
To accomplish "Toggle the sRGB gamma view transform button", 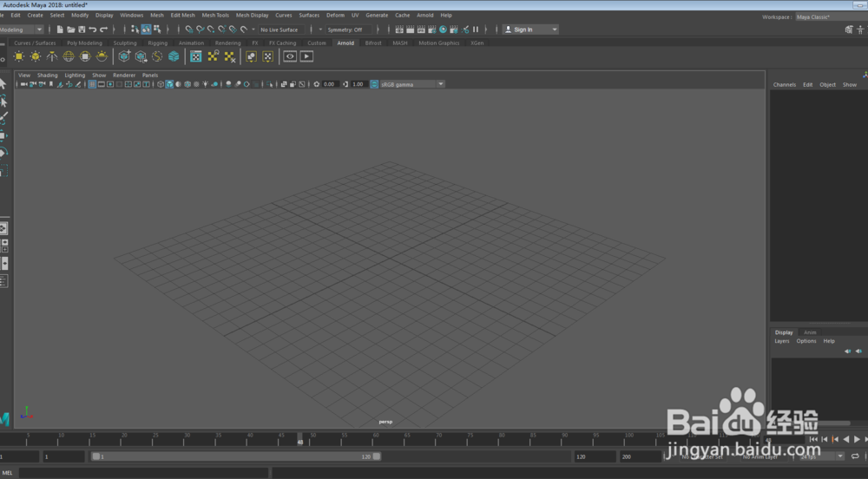I will click(x=374, y=84).
